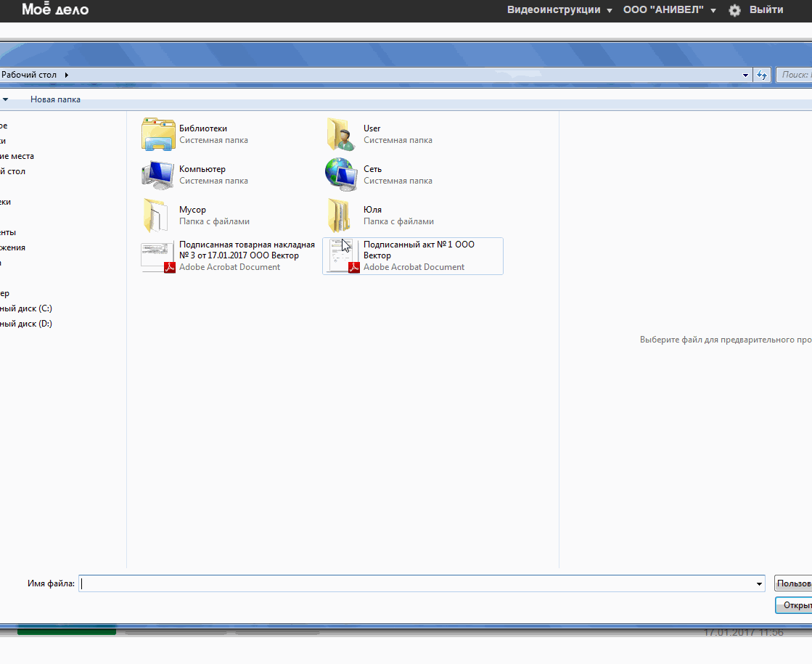This screenshot has height=664, width=812.
Task: Click the Моё дело logo
Action: 55,9
